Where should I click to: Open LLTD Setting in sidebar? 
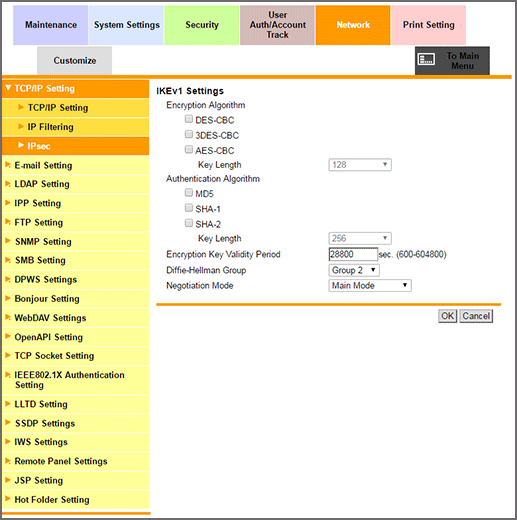coord(75,404)
